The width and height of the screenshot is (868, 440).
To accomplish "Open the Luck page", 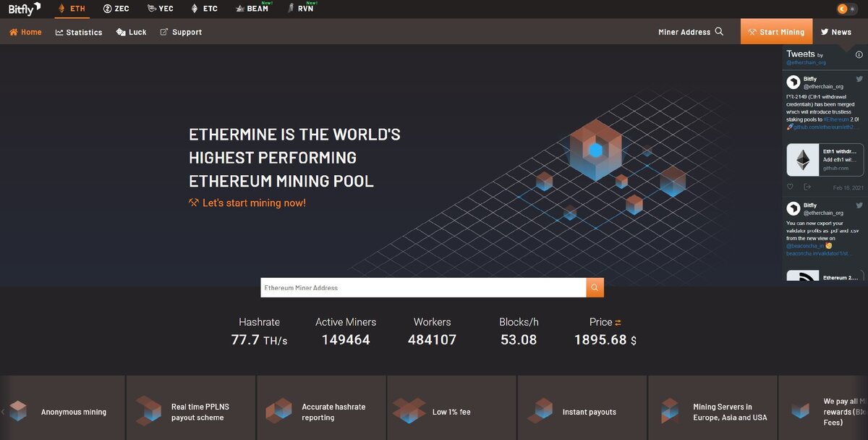I will pos(131,32).
